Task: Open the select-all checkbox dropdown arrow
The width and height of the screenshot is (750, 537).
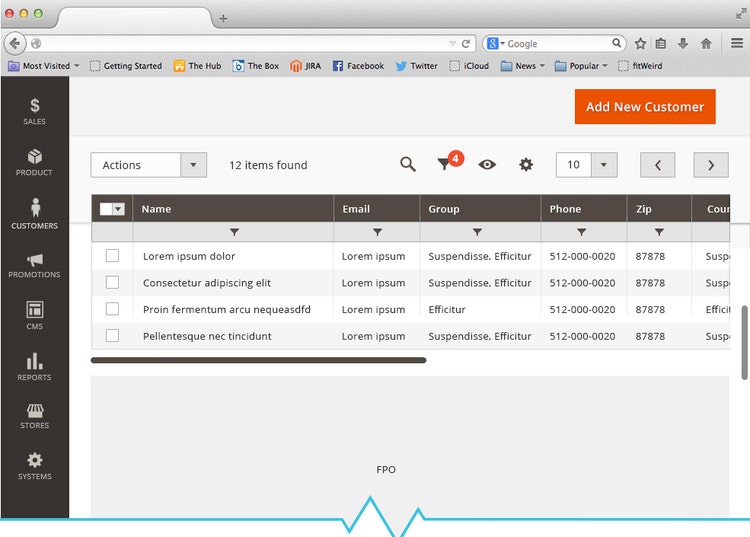Action: click(119, 209)
